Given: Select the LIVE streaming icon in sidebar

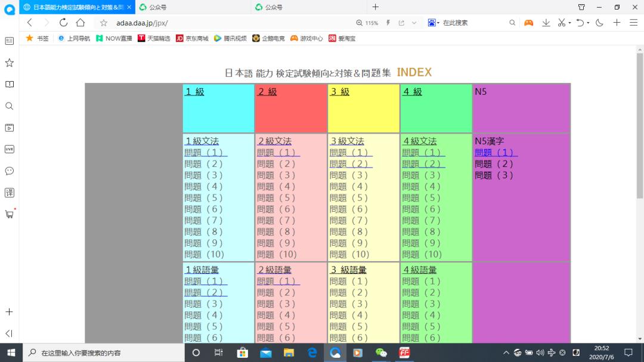Looking at the screenshot, I should coord(8,149).
